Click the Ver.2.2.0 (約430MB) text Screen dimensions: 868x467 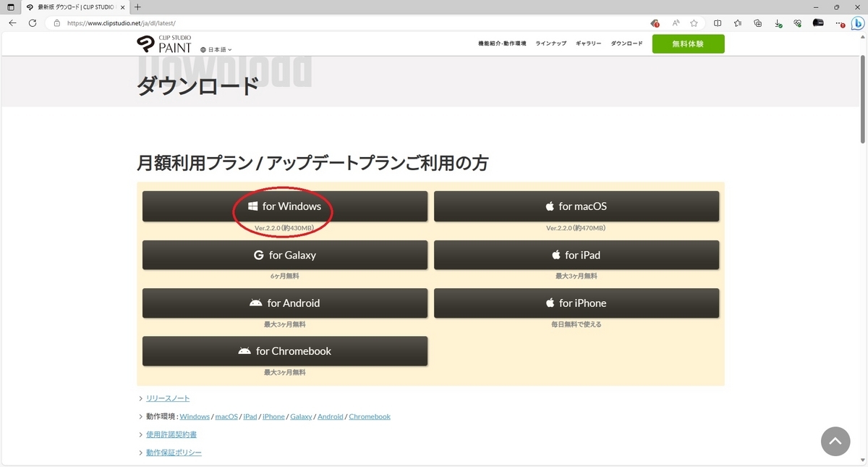[285, 228]
